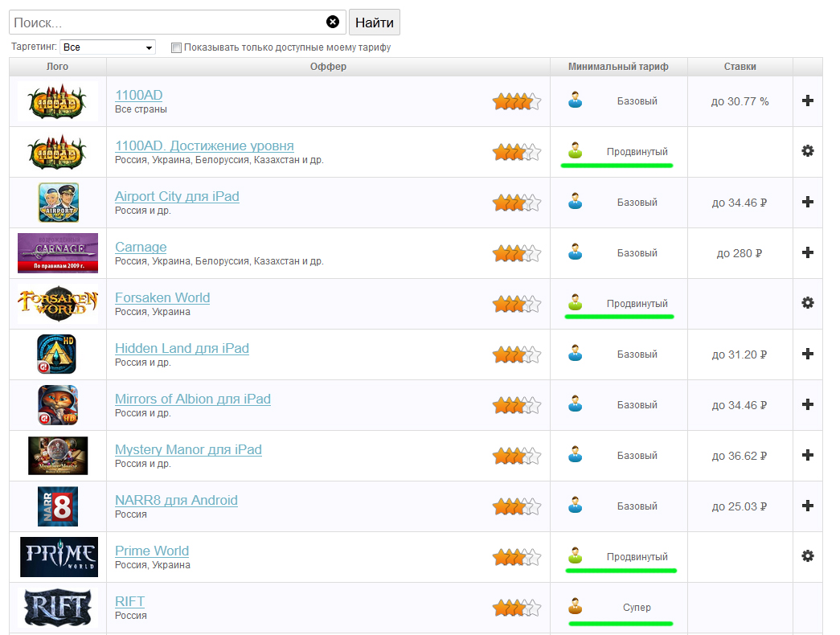Click the Mystery Manor logo
This screenshot has height=635, width=840.
[58, 456]
